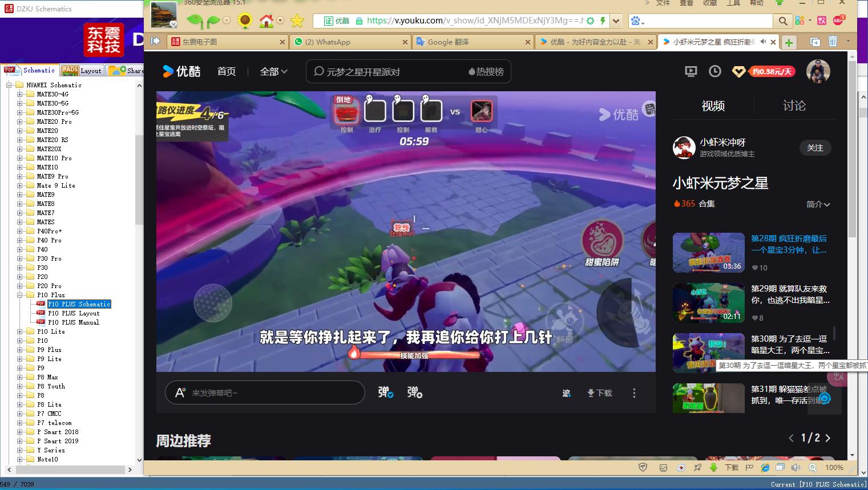This screenshot has width=868, height=490.
Task: Click the security shield icon in status bar
Action: click(x=643, y=467)
